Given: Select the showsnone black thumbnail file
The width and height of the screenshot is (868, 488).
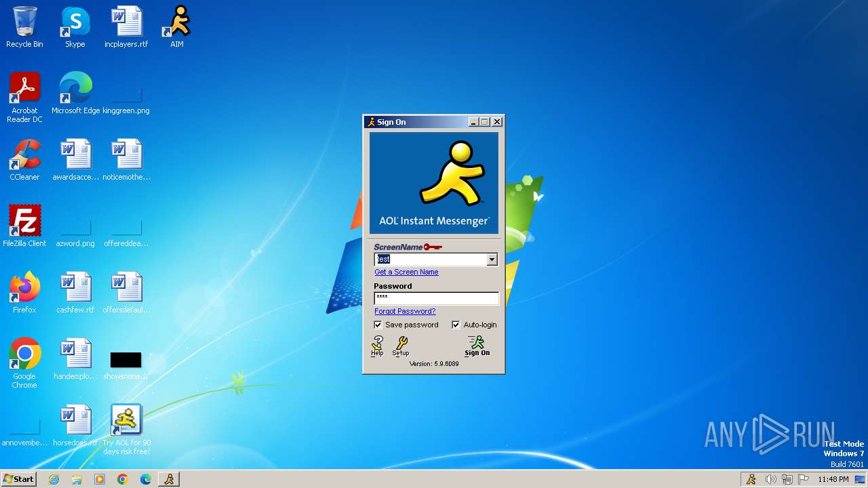Looking at the screenshot, I should (x=126, y=365).
